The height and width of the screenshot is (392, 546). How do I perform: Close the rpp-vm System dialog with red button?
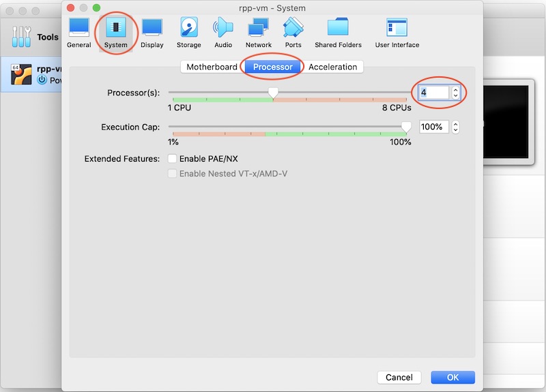[x=71, y=7]
